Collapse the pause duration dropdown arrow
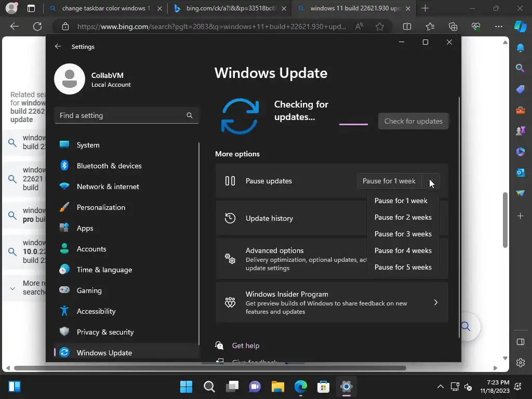 coord(431,181)
